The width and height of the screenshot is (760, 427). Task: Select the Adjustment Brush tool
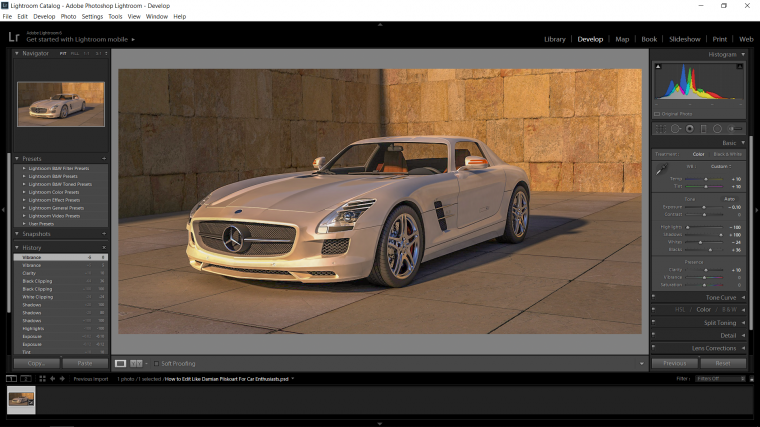coord(735,129)
